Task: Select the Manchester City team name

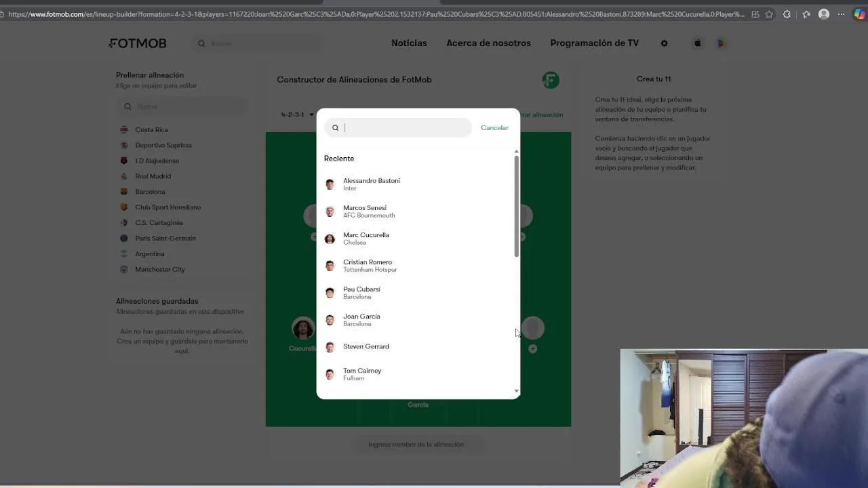Action: point(160,270)
